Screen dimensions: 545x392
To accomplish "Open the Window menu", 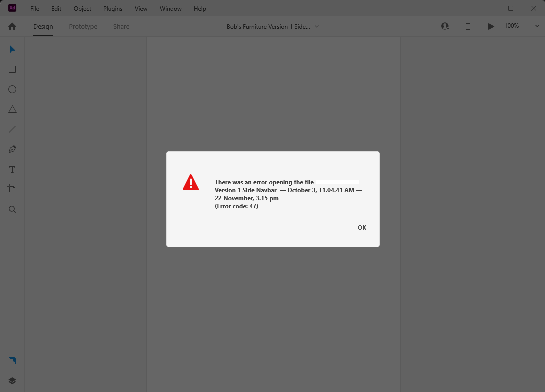I will (x=171, y=9).
